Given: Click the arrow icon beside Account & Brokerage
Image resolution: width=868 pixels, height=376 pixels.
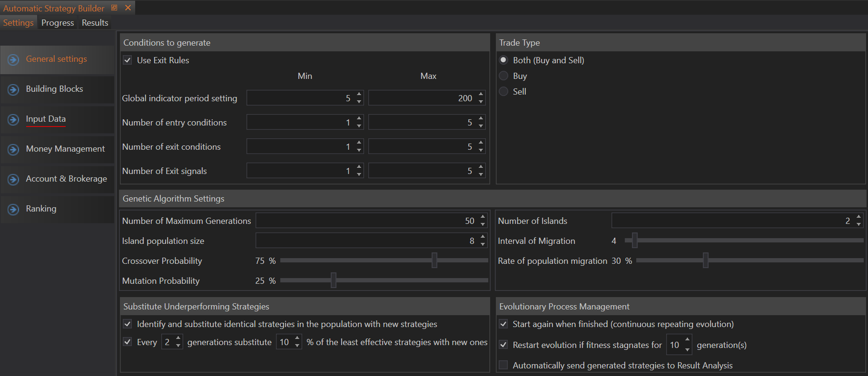Looking at the screenshot, I should pos(13,179).
